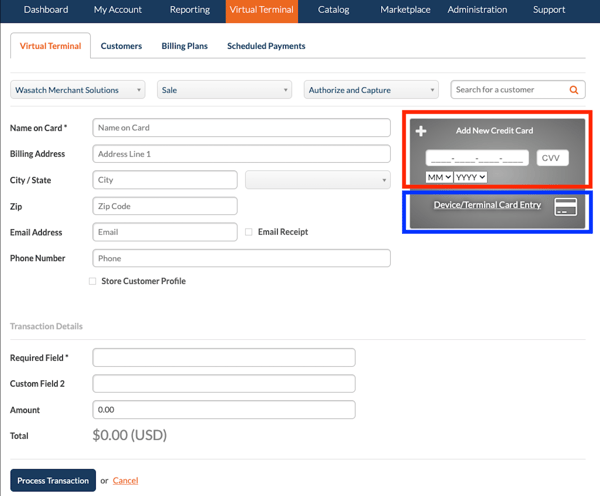Select the Virtual Terminal sub-tab
Image resolution: width=600 pixels, height=496 pixels.
[51, 46]
